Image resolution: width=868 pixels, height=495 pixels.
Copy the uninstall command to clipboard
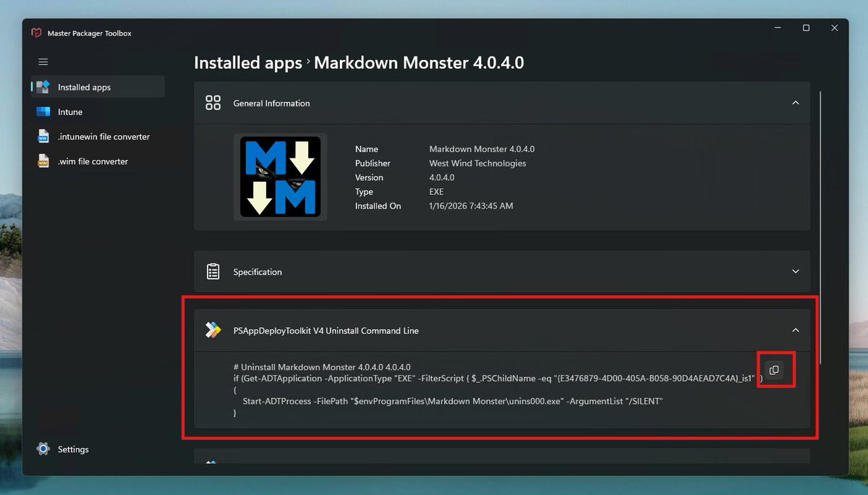pos(774,370)
